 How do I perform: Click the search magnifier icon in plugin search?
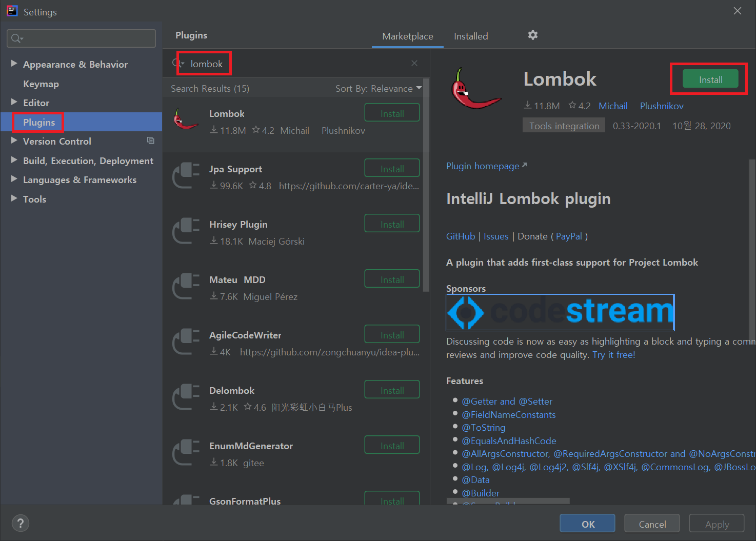coord(176,63)
